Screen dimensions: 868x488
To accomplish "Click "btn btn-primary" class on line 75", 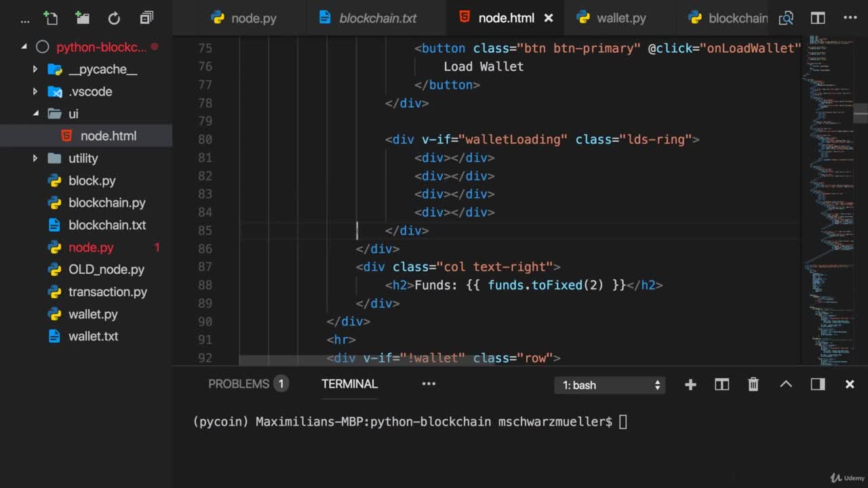I will (579, 48).
